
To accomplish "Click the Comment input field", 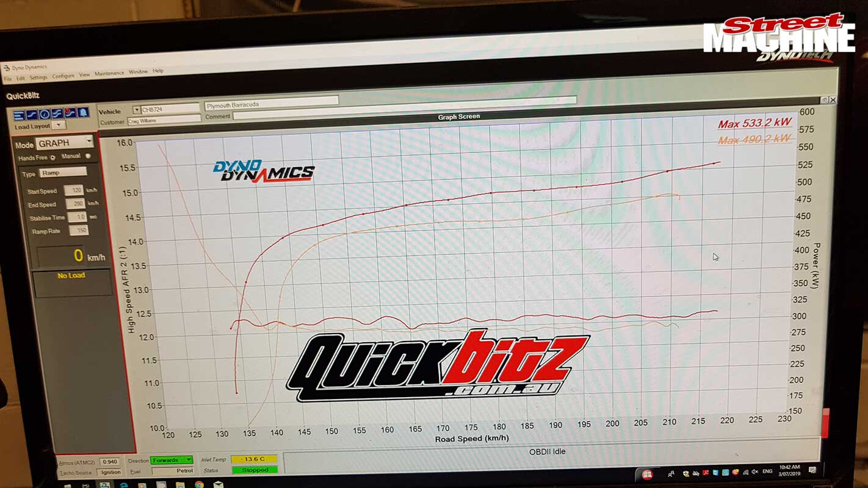I will pos(405,107).
